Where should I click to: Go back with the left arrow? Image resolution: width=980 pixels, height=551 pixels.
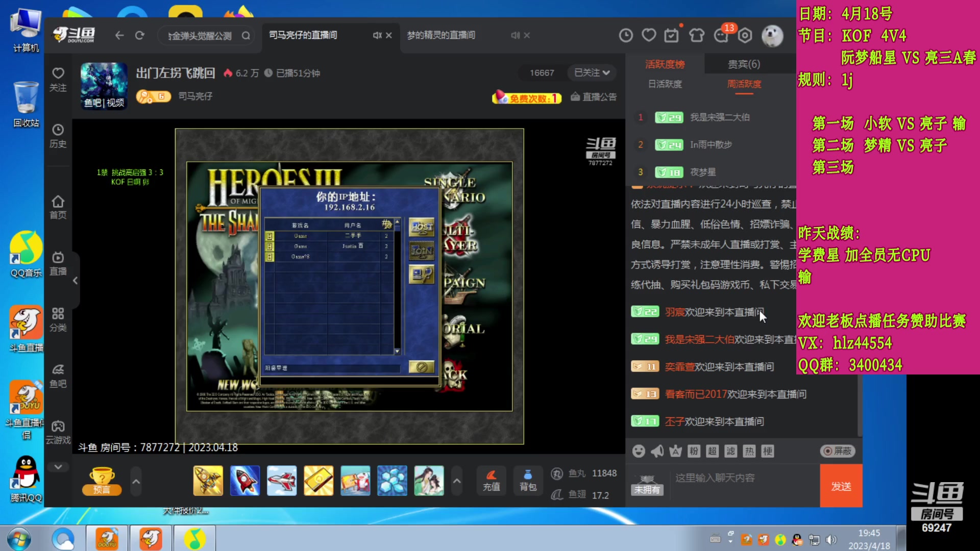click(x=119, y=35)
